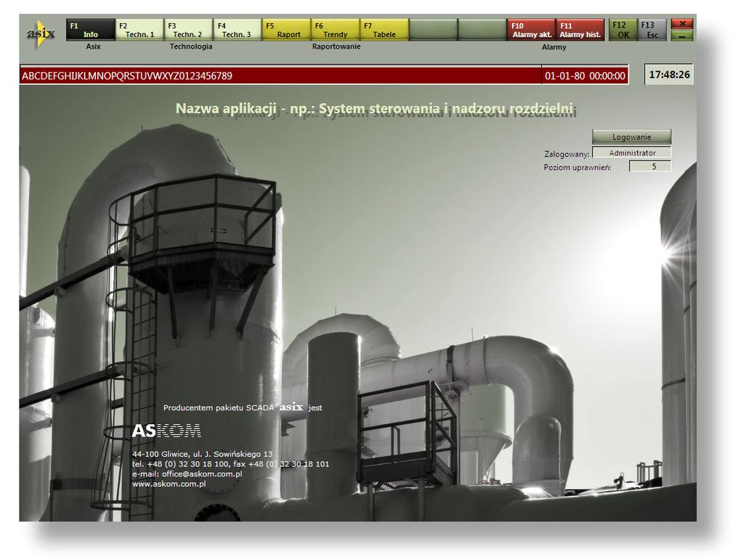Click the ASKOM company logo
Viewport: 743px width, 560px height.
pyautogui.click(x=166, y=431)
